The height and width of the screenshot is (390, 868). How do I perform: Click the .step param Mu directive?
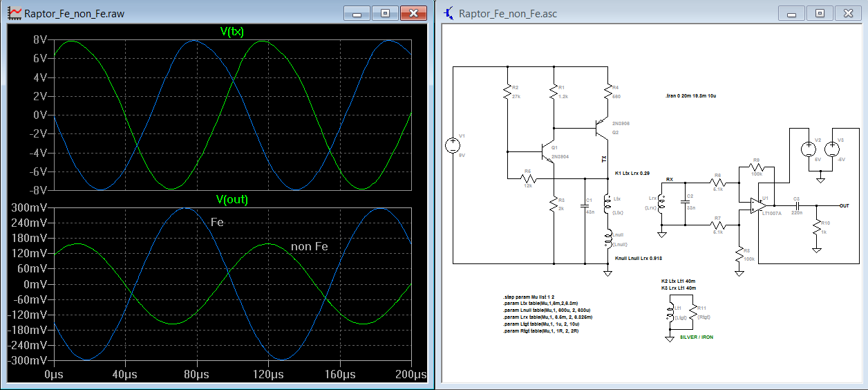point(529,296)
